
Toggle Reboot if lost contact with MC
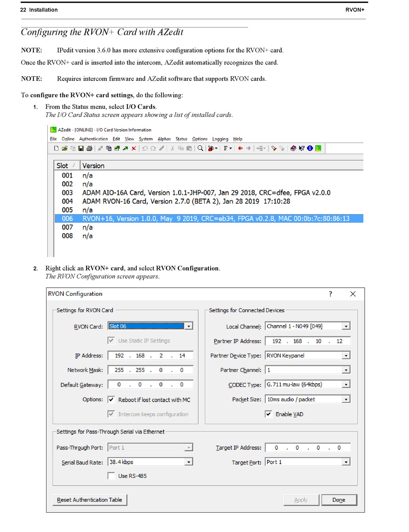pos(111,400)
